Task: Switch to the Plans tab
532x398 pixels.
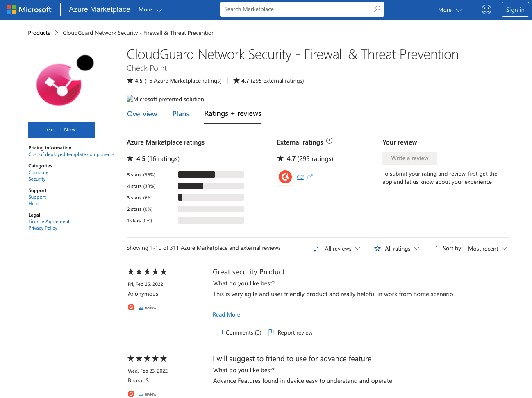Action: point(181,114)
